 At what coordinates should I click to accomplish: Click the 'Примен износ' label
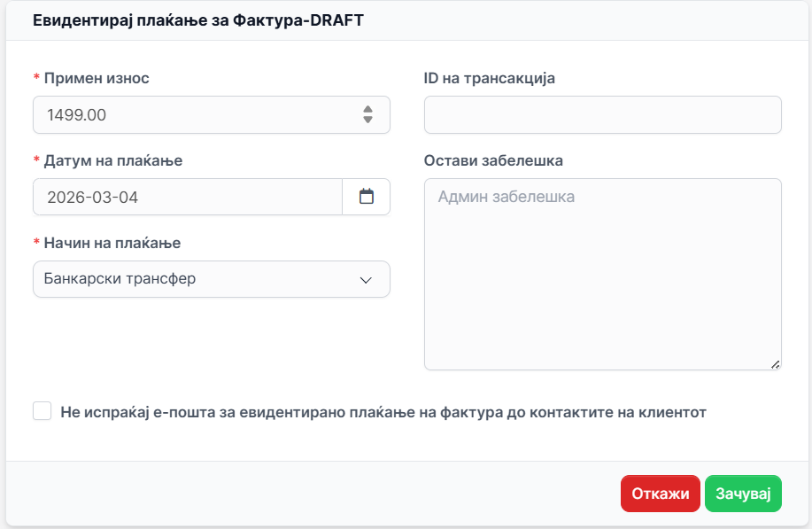(x=96, y=78)
